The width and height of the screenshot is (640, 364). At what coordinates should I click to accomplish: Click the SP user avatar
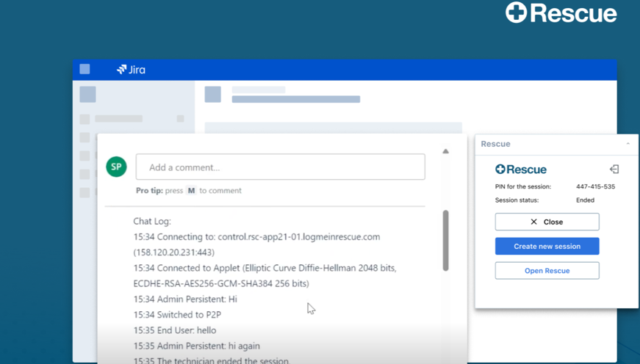(x=116, y=167)
